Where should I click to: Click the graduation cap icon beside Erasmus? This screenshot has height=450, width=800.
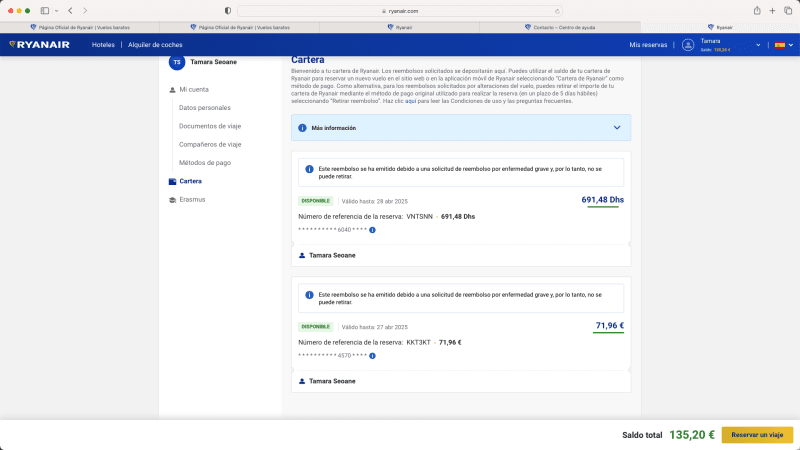(172, 200)
